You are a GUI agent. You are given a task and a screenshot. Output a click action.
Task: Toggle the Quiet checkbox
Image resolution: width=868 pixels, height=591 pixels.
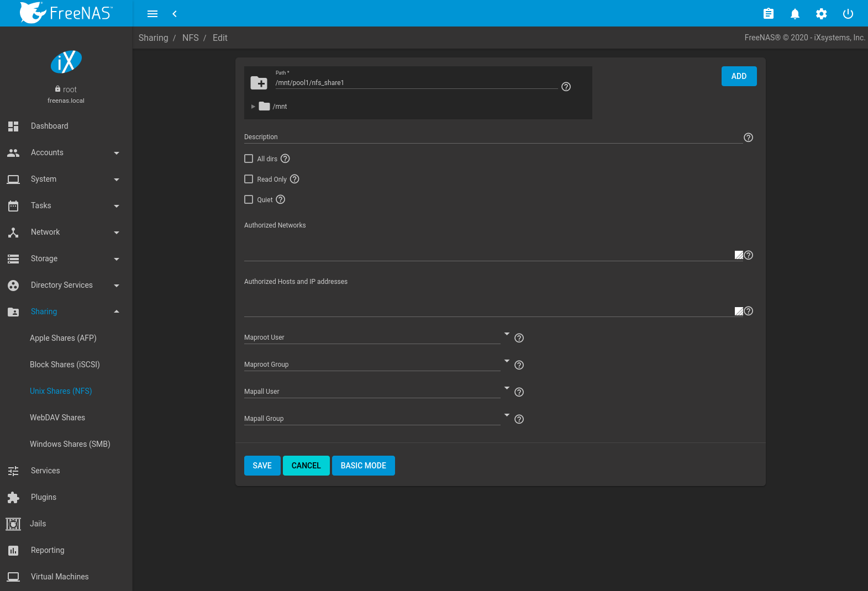coord(249,199)
